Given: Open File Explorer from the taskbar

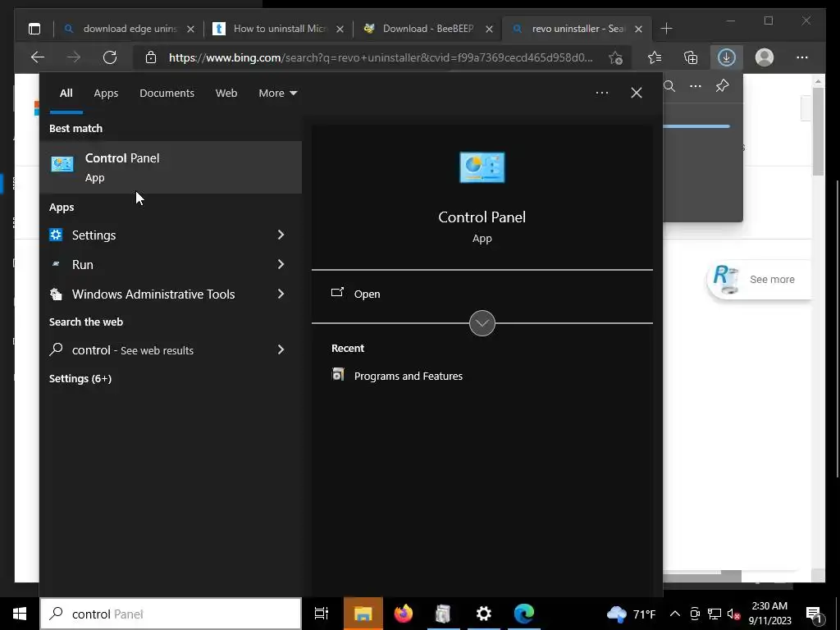Looking at the screenshot, I should (363, 614).
